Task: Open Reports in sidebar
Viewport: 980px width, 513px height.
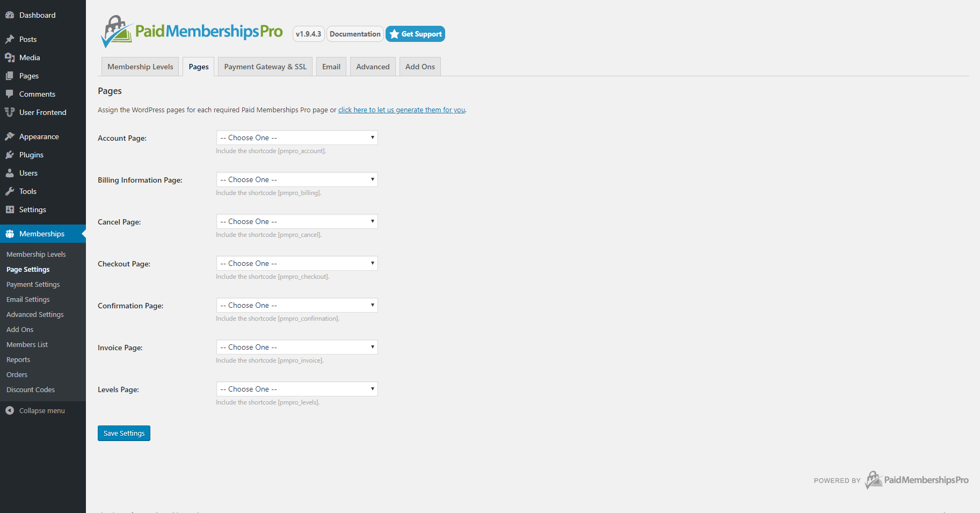Action: point(18,359)
